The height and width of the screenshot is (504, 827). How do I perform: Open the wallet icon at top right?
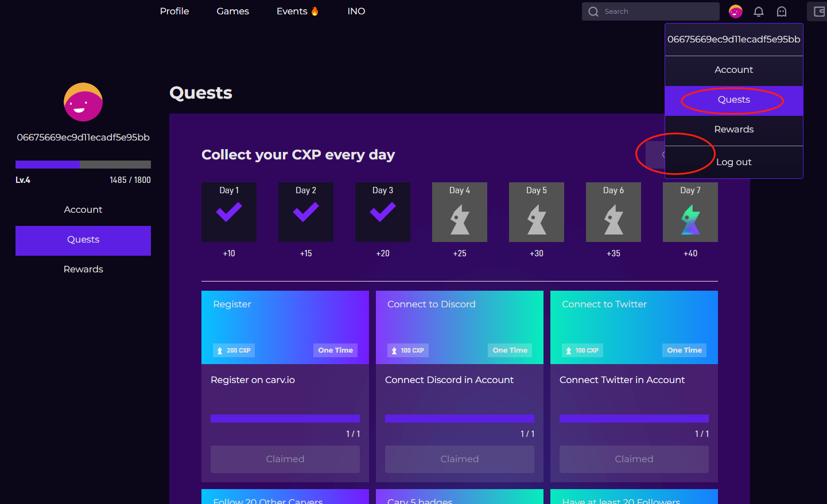tap(819, 11)
